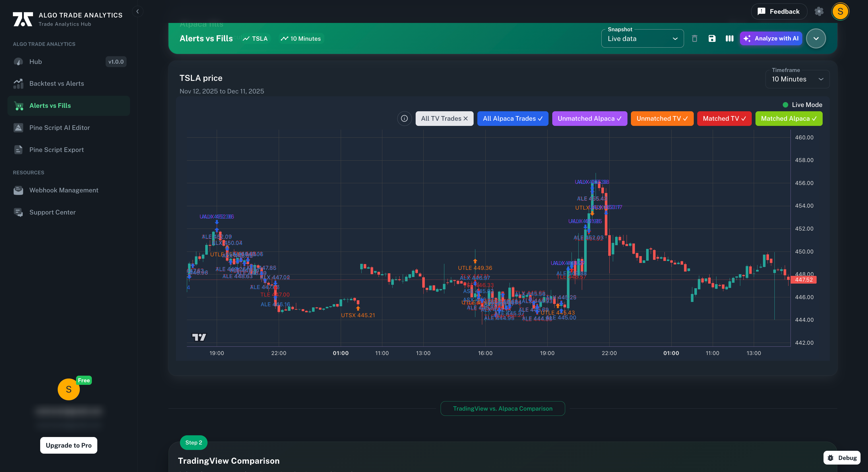Toggle the Matched TV filter
This screenshot has height=472, width=868.
tap(724, 118)
